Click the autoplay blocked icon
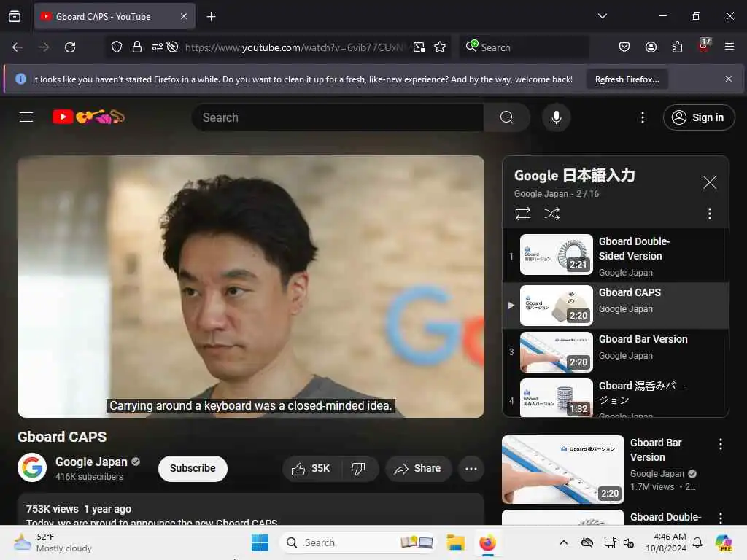Image resolution: width=747 pixels, height=560 pixels. [x=172, y=47]
